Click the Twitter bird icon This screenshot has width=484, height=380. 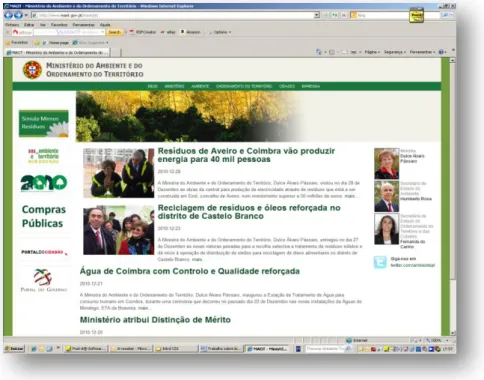coord(380,262)
